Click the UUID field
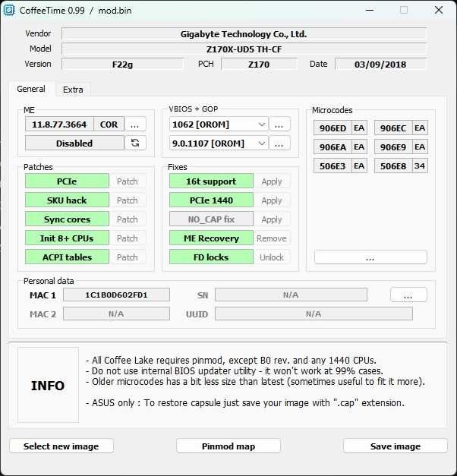This screenshot has height=476, width=457. click(x=314, y=314)
